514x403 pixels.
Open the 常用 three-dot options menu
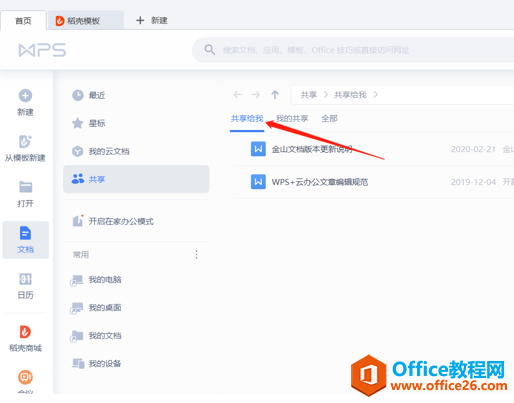196,255
